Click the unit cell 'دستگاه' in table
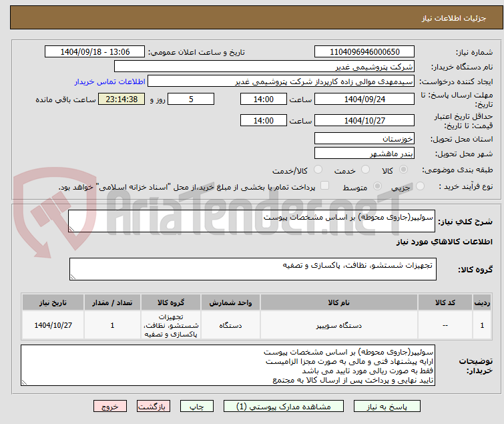Image resolution: width=504 pixels, height=424 pixels. coord(230,326)
